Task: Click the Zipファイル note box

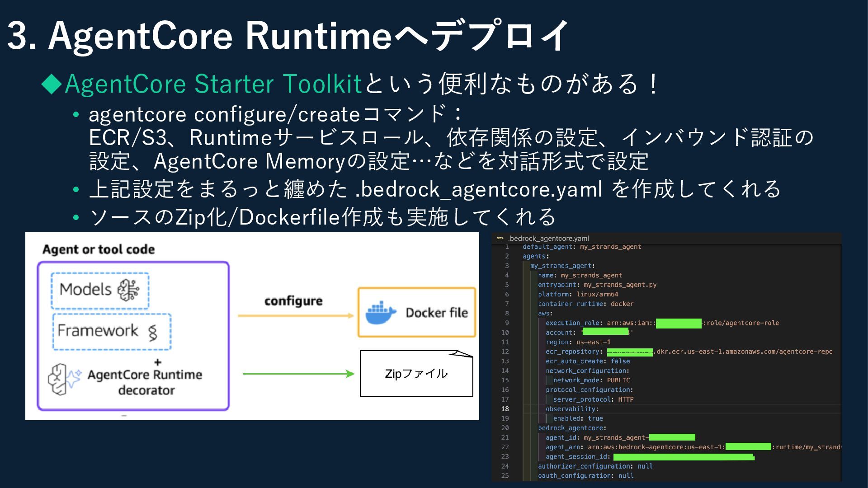Action: pos(416,374)
